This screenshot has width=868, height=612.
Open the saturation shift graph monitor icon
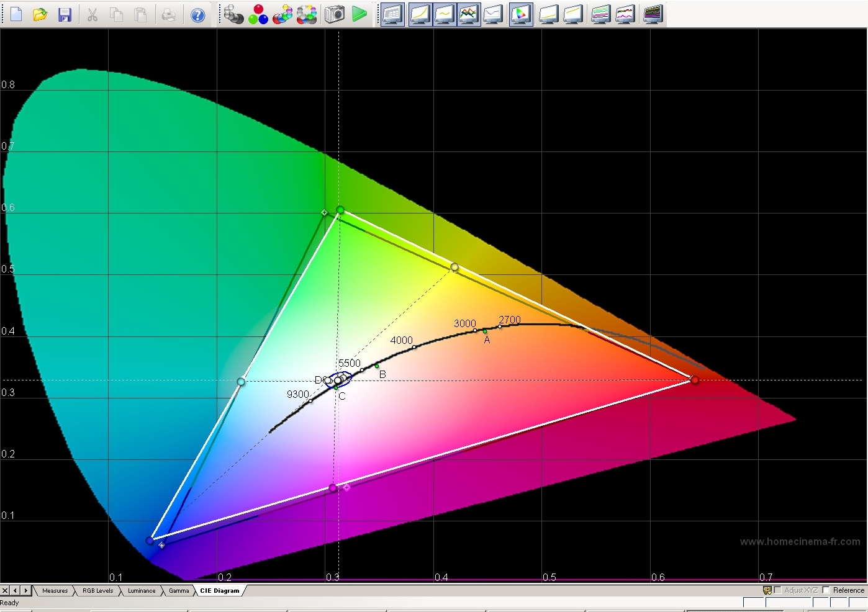coord(625,14)
